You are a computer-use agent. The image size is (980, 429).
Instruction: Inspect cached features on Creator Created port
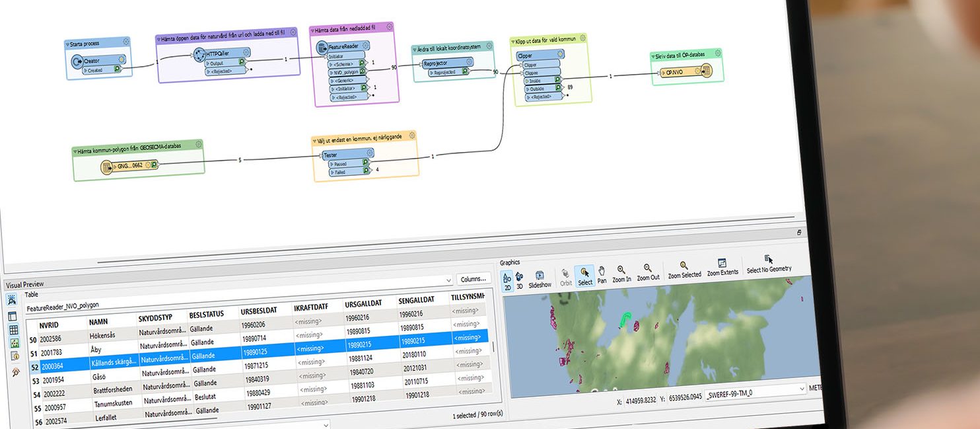tap(117, 68)
